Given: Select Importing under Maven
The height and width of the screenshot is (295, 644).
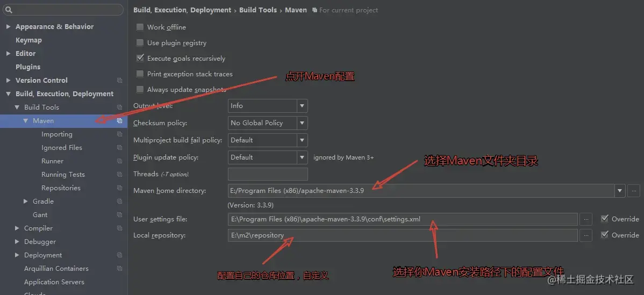Looking at the screenshot, I should click(x=56, y=134).
